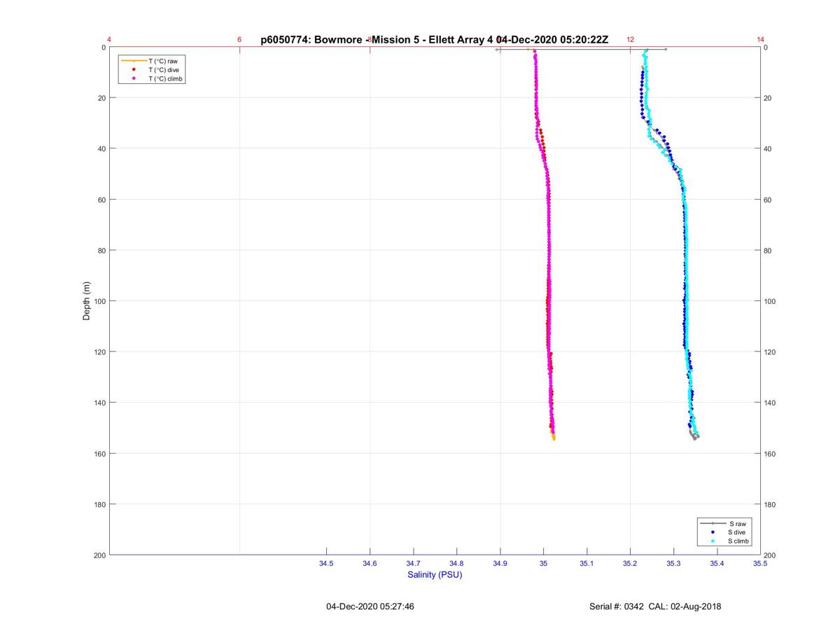Image resolution: width=840 pixels, height=624 pixels.
Task: Click red temperature tick label '4'
Action: pos(109,40)
